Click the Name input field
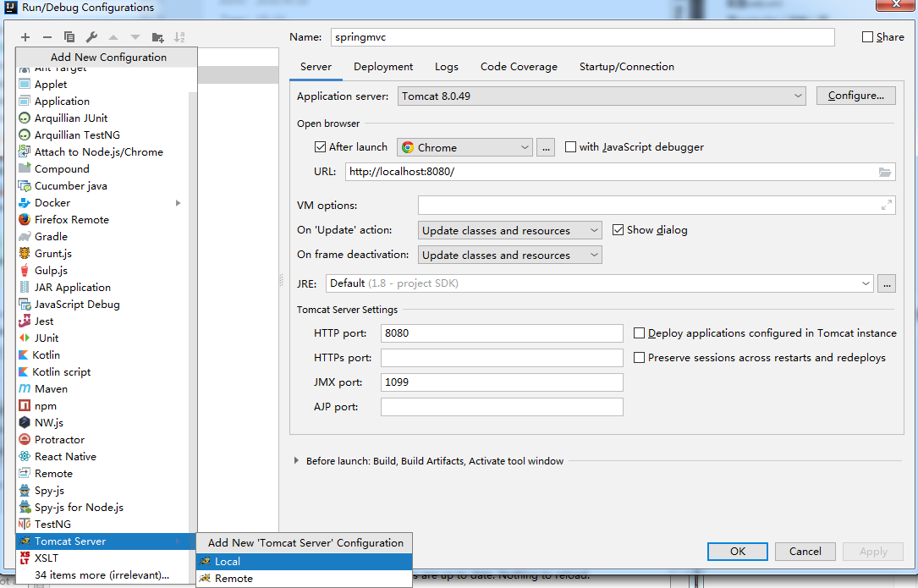918x588 pixels. tap(583, 37)
